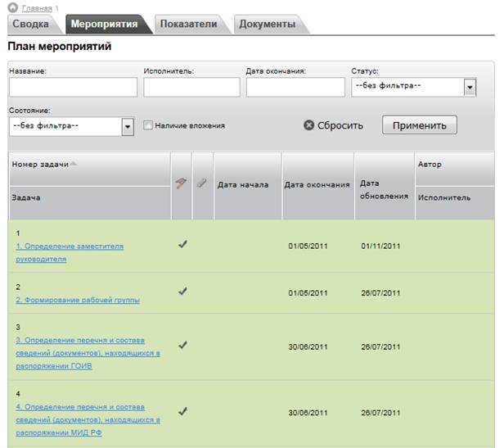This screenshot has width=504, height=448.
Task: Click the flag status column header icon
Action: (181, 183)
